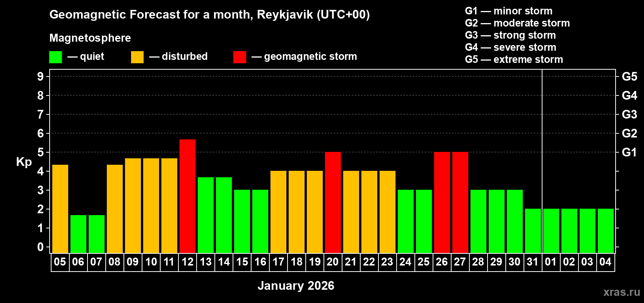
Task: Click the green bar for day 13
Action: (x=206, y=215)
